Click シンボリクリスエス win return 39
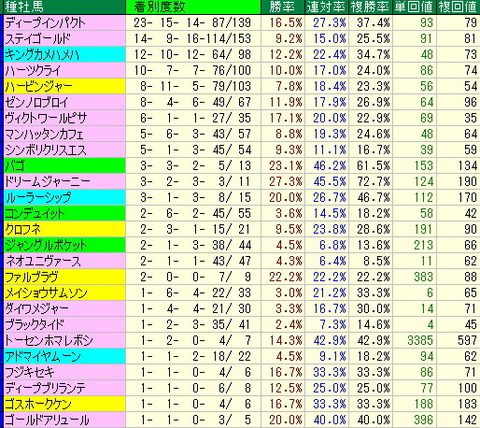480x428 pixels. pos(427,150)
